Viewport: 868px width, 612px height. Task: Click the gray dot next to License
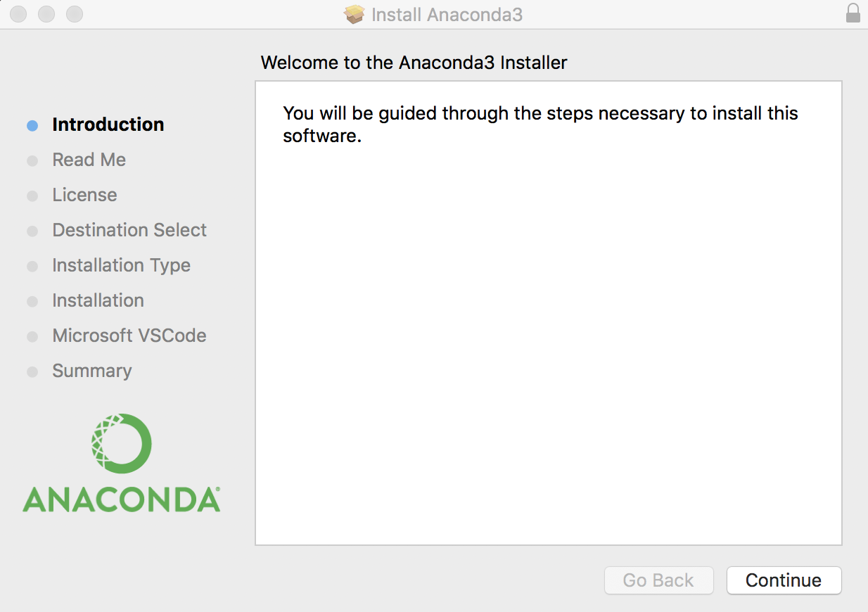click(x=32, y=195)
